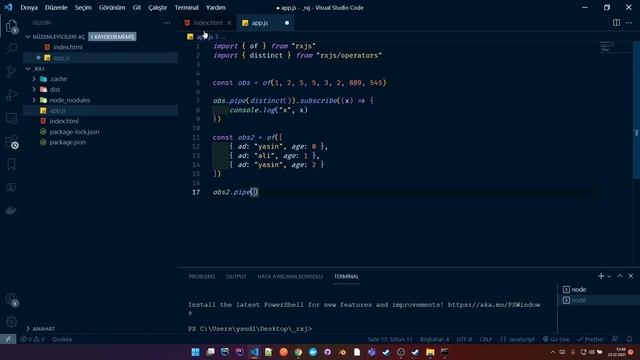Switch to the OUTPUT panel tab
This screenshot has width=640, height=360.
click(x=236, y=276)
